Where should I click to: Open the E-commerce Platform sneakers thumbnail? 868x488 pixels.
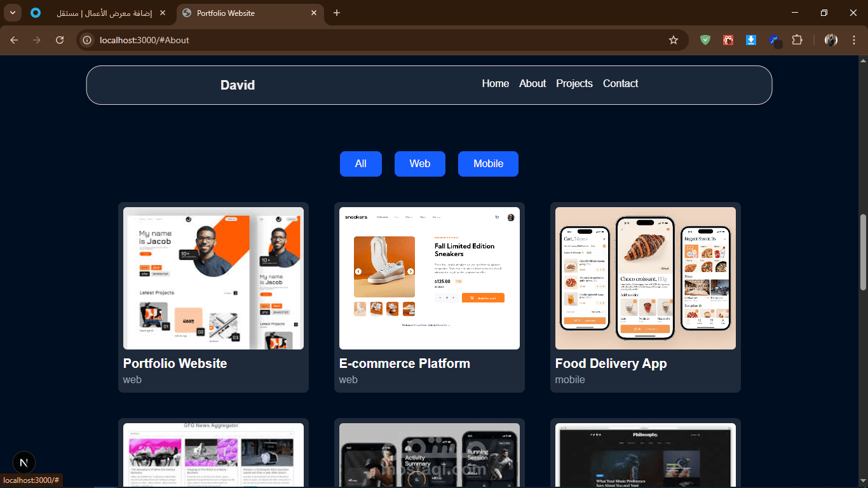[430, 278]
